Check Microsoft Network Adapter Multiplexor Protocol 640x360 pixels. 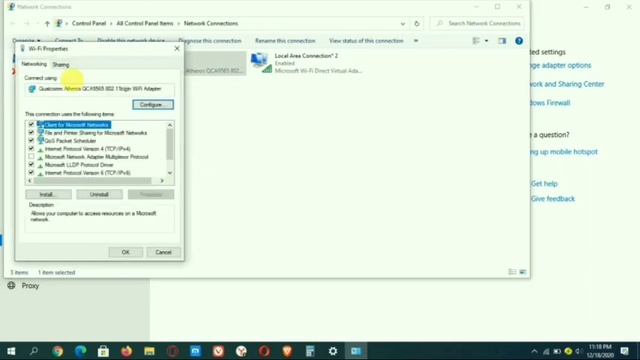[x=31, y=157]
